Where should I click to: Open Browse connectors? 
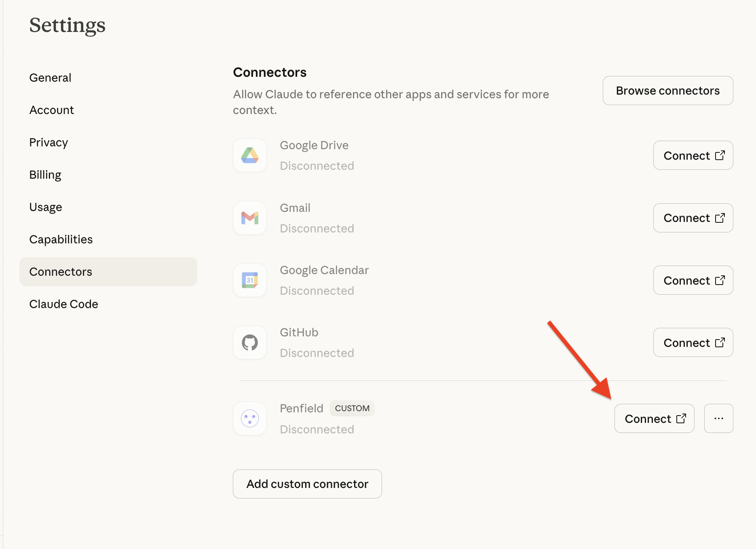click(668, 91)
